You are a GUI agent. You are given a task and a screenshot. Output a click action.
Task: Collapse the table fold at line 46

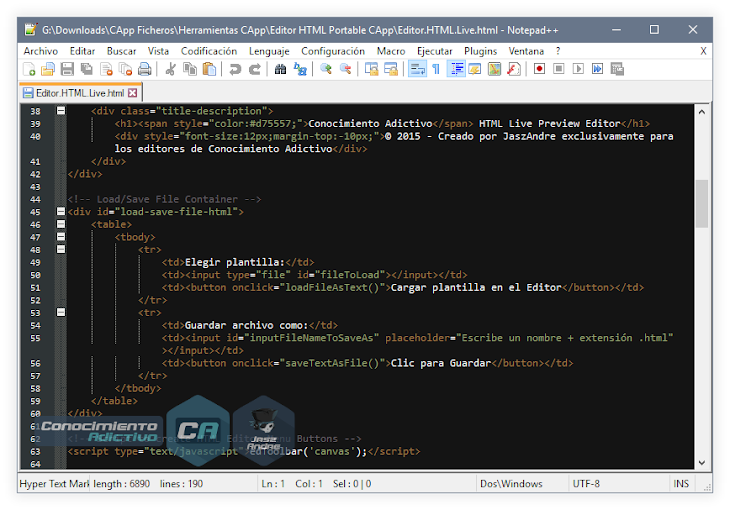click(x=61, y=224)
